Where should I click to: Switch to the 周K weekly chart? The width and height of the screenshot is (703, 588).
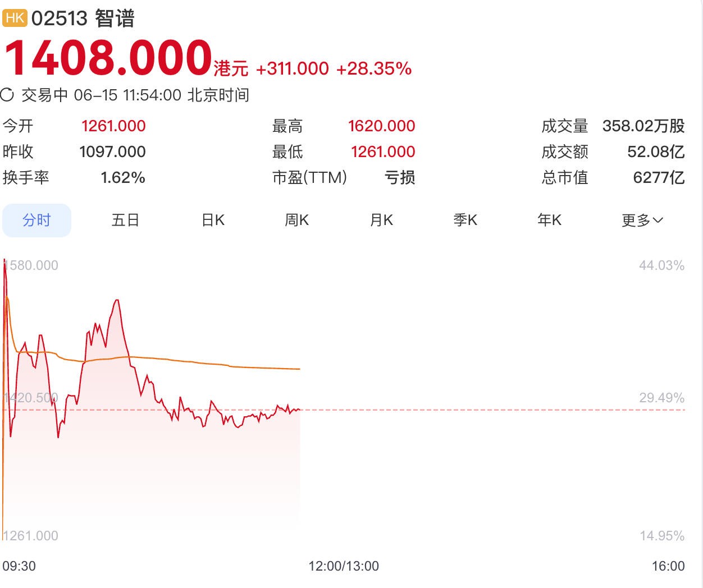click(296, 220)
